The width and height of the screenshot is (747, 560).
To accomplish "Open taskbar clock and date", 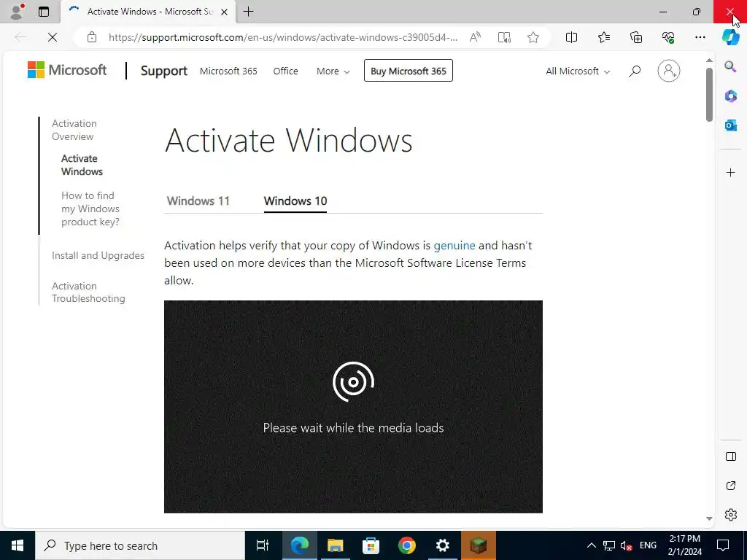I will [684, 545].
